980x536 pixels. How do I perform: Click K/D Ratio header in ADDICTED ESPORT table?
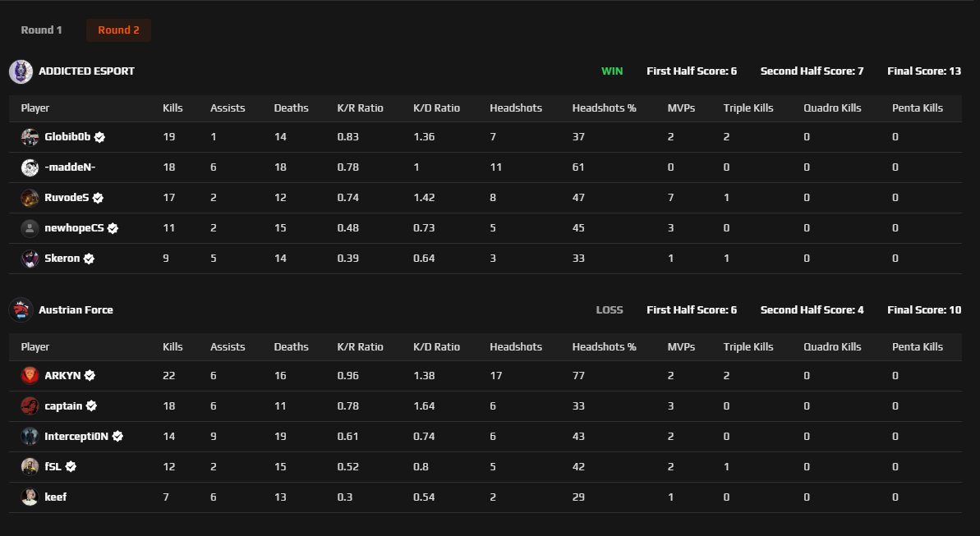coord(436,108)
